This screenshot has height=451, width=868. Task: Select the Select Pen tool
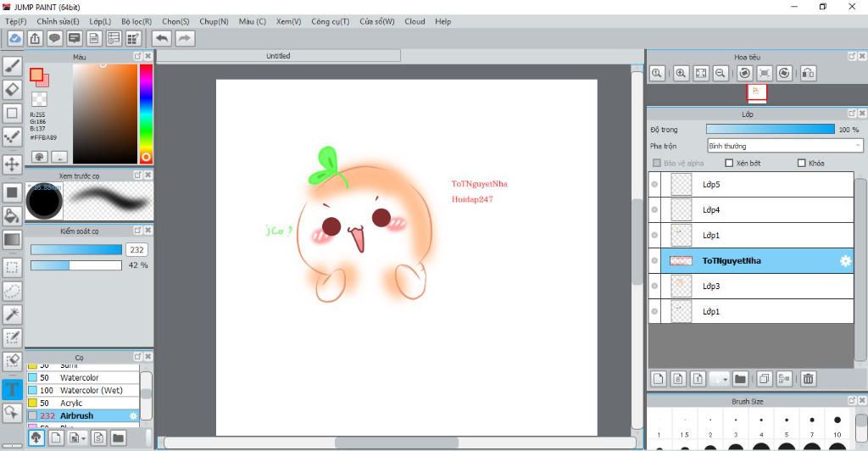[12, 337]
